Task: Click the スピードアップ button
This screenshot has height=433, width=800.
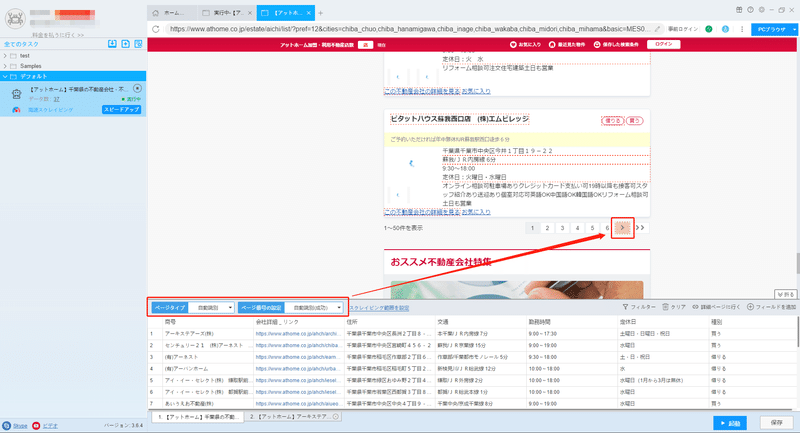Action: [x=121, y=110]
